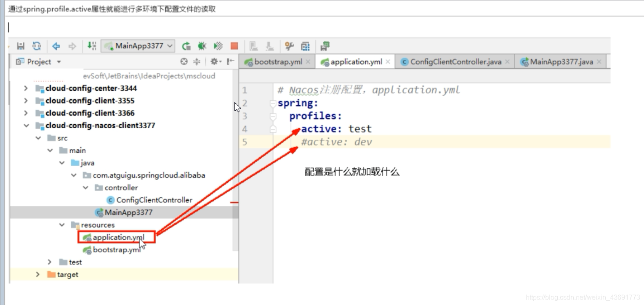Start debugging with the bug icon
The height and width of the screenshot is (305, 644).
[x=202, y=46]
